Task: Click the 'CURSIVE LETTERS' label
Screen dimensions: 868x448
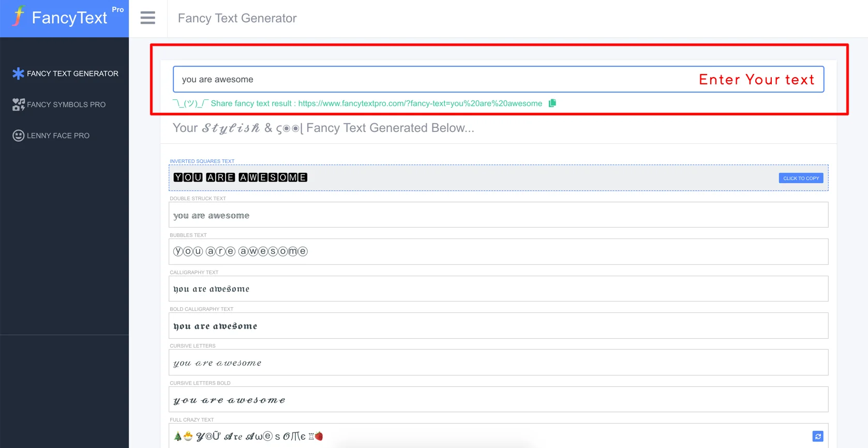Action: coord(192,346)
